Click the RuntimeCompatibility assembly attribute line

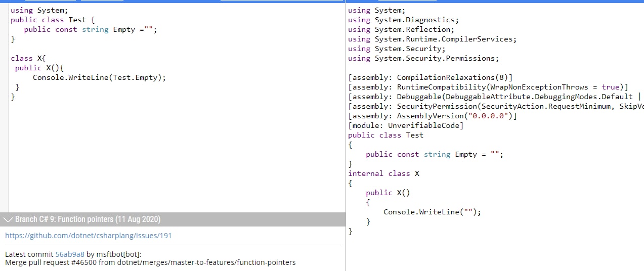(x=488, y=87)
